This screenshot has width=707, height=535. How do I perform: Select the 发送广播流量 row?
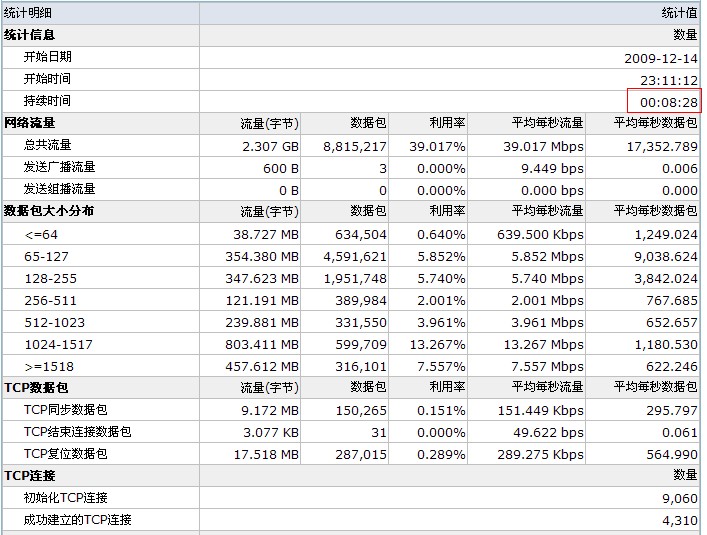pos(60,167)
